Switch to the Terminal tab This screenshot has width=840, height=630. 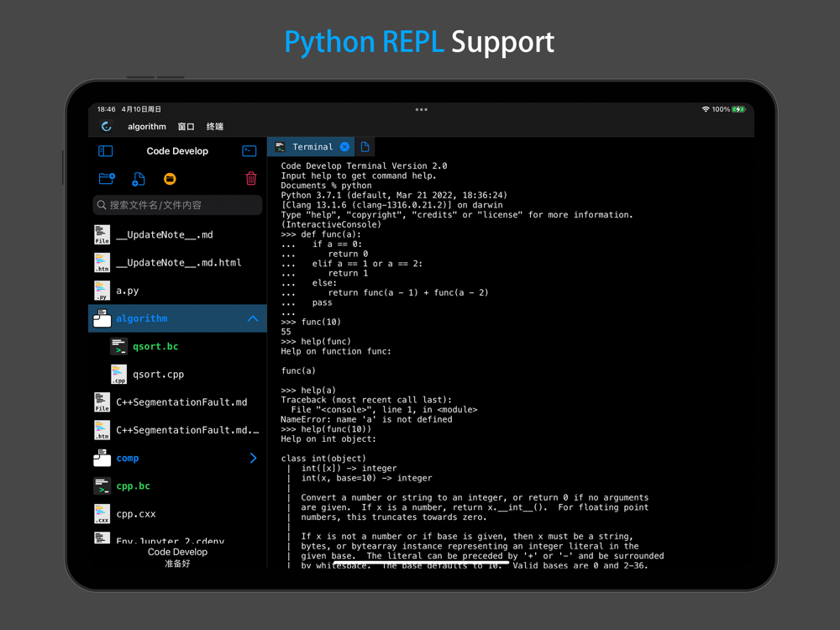point(310,147)
